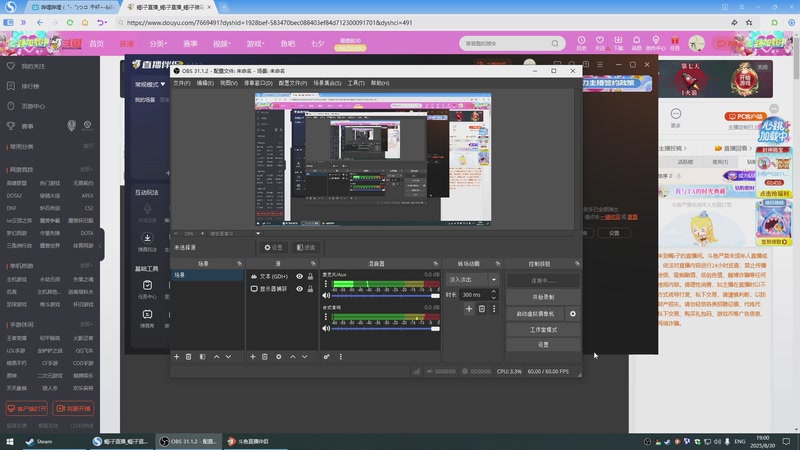This screenshot has height=450, width=800.
Task: Open Douyu video dropdown in top nav
Action: [221, 44]
